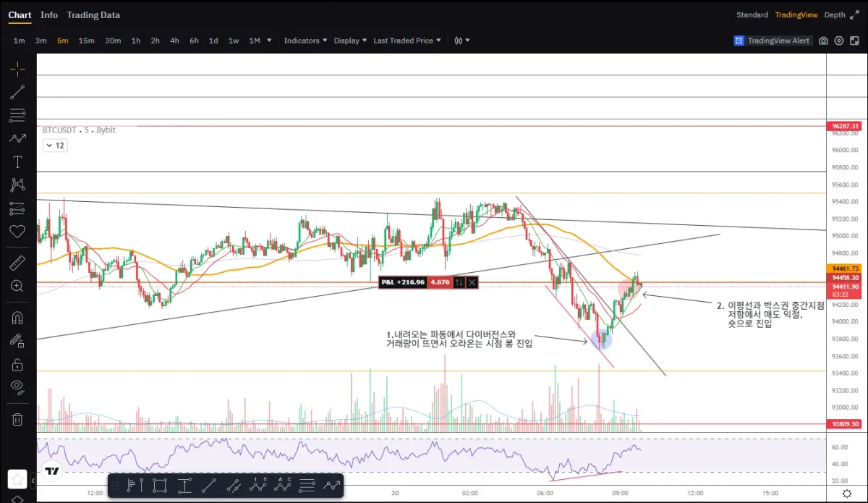The image size is (868, 503).
Task: Select the Standard chart view
Action: (752, 14)
